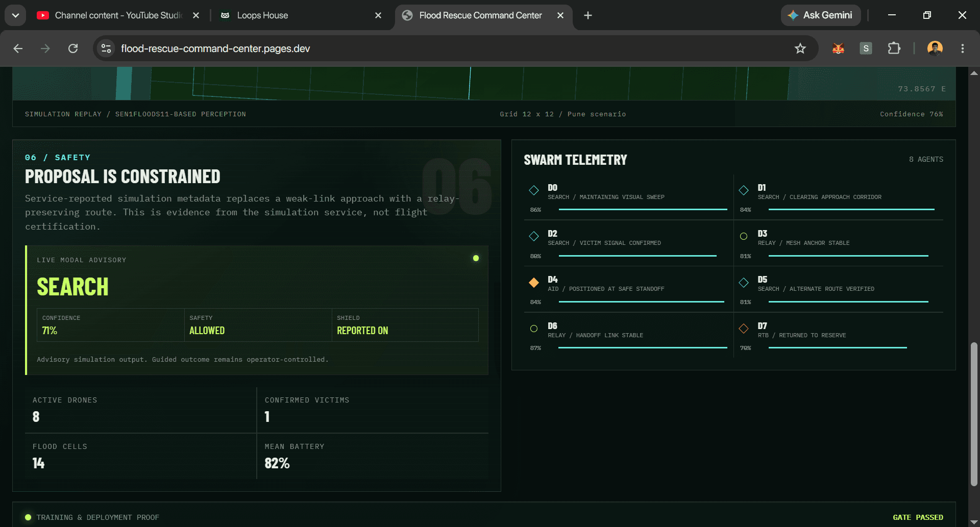Click the D3 relay circle icon
This screenshot has width=980, height=527.
(744, 236)
